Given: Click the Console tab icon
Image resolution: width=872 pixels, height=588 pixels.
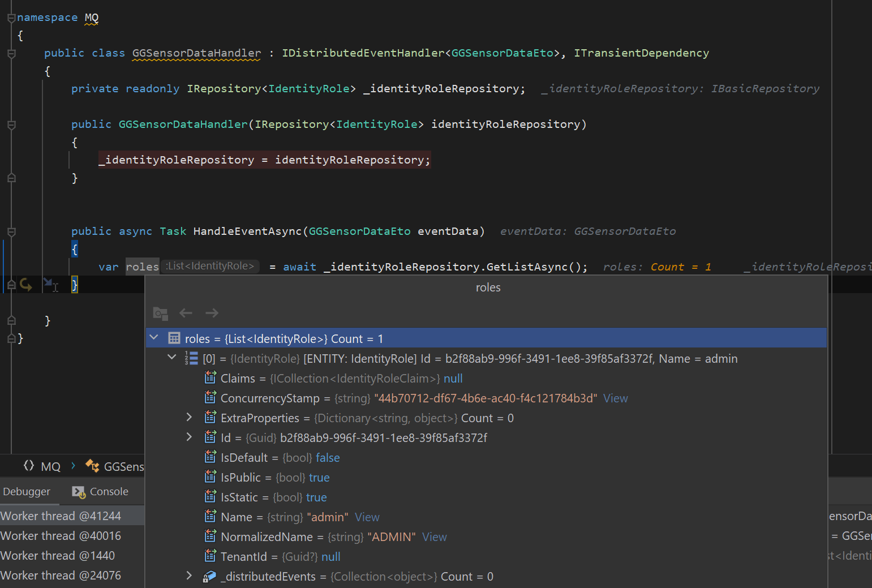Looking at the screenshot, I should tap(79, 492).
